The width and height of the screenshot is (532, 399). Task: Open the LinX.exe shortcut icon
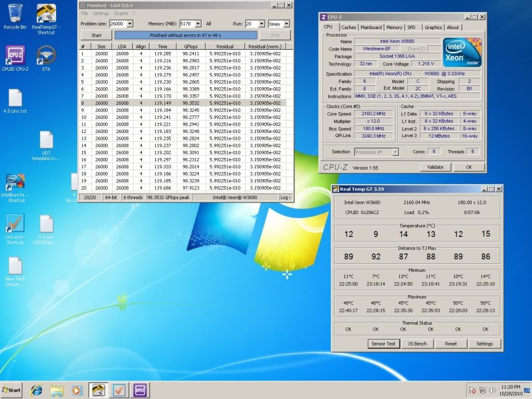pyautogui.click(x=15, y=229)
